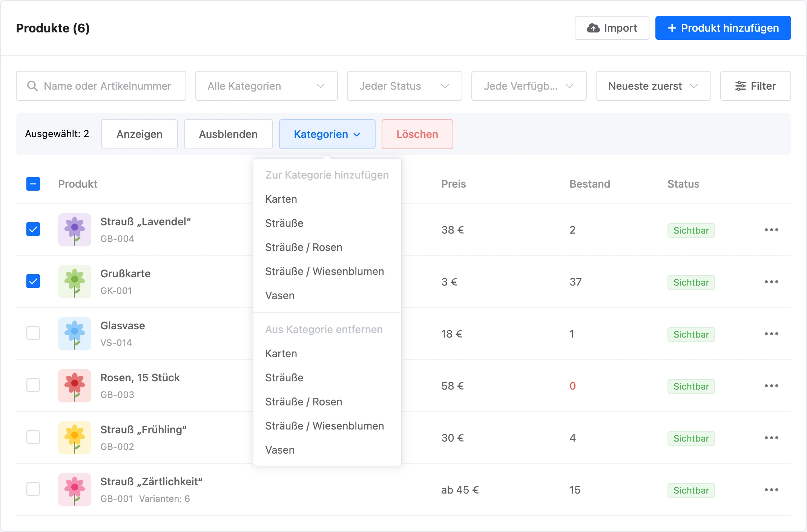Uncheck the Grußkarte checkbox
The height and width of the screenshot is (532, 807).
(x=33, y=281)
